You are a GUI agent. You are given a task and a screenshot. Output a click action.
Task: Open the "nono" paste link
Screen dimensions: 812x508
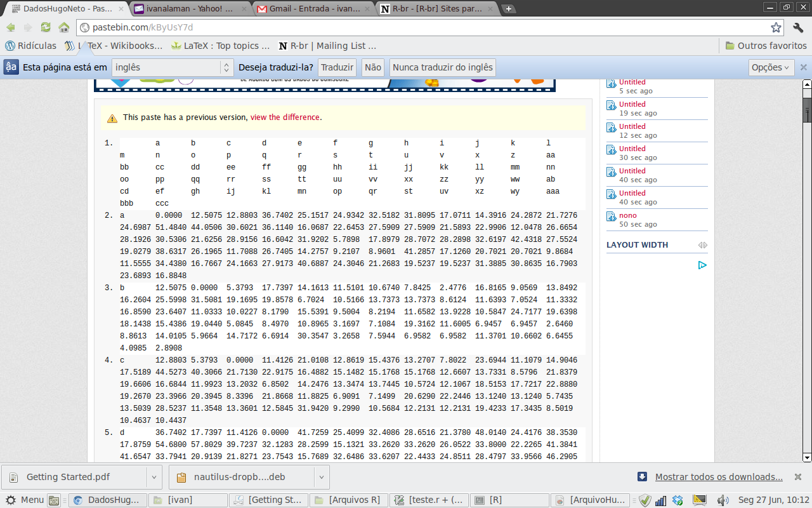click(627, 215)
